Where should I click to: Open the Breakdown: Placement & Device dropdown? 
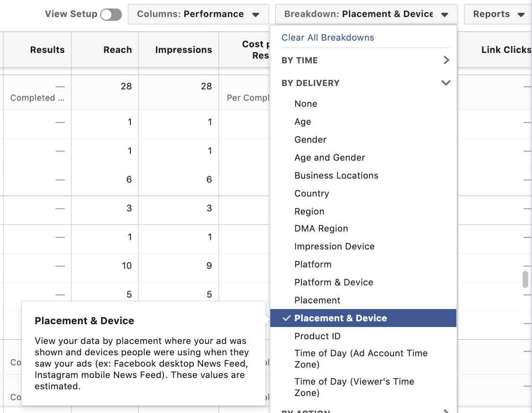367,14
